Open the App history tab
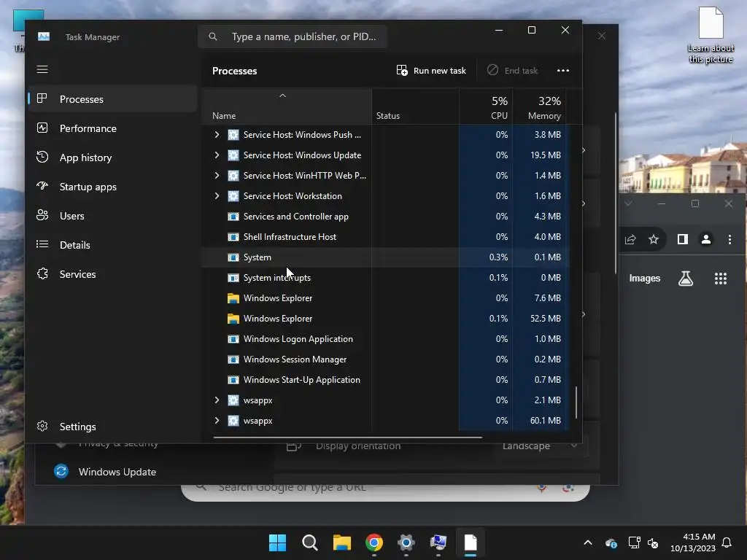The height and width of the screenshot is (560, 747). click(113, 157)
